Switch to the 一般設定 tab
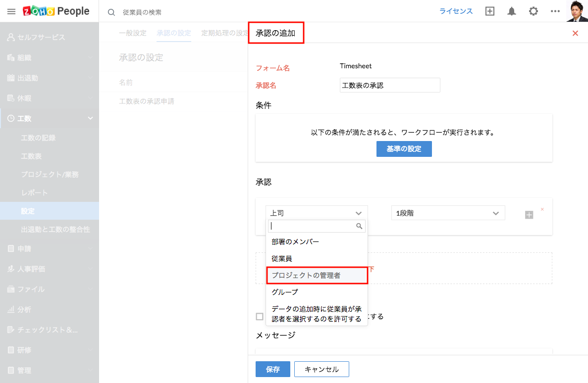588x383 pixels. (x=132, y=33)
